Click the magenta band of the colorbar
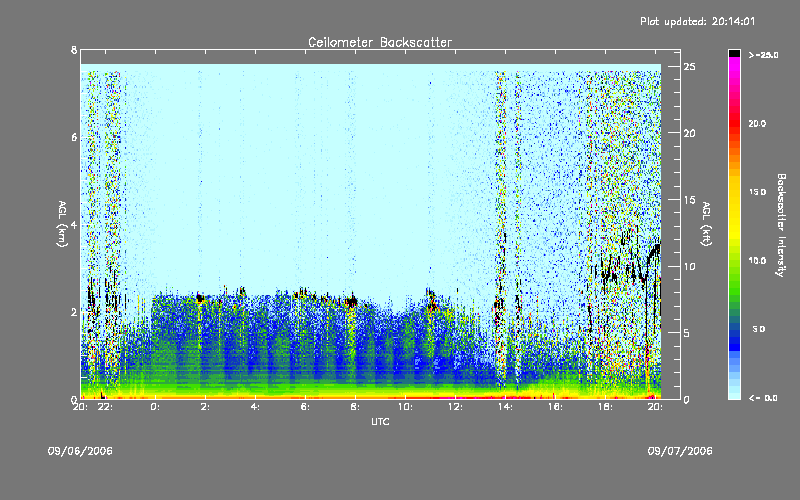 click(x=734, y=66)
